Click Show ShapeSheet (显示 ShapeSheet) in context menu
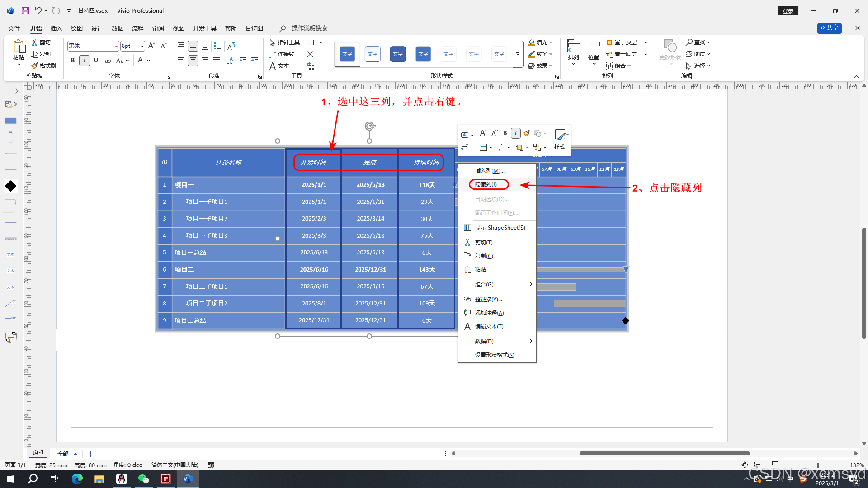This screenshot has width=868, height=488. pyautogui.click(x=500, y=228)
